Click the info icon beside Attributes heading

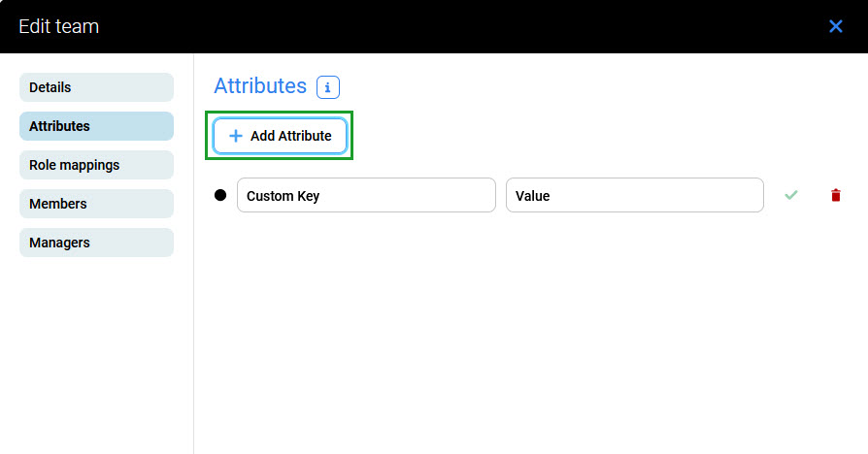327,87
